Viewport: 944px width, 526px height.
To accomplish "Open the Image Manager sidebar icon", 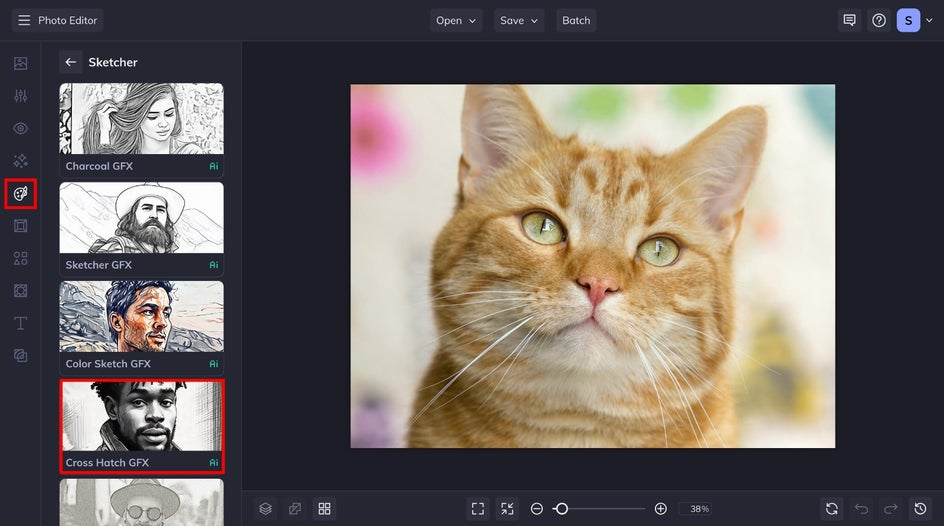I will click(20, 63).
